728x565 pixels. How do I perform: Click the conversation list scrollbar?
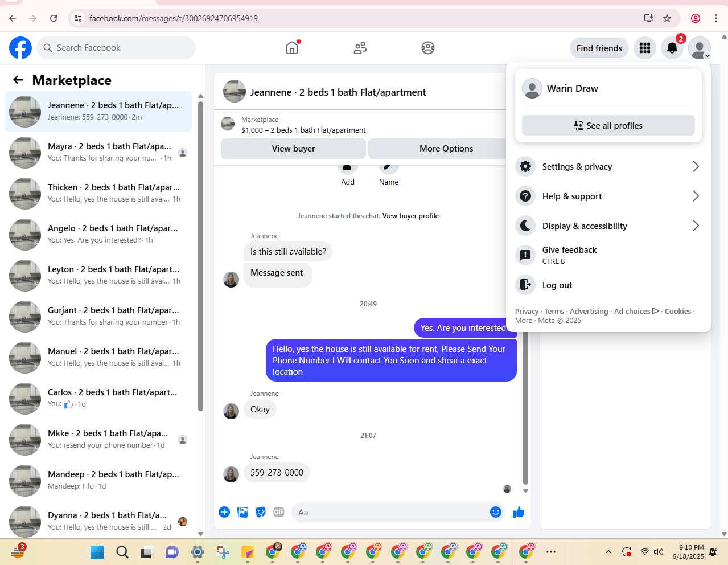[200, 256]
